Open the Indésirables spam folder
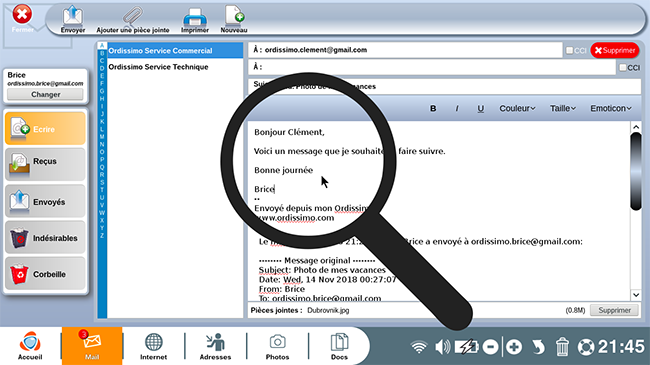 pyautogui.click(x=45, y=238)
